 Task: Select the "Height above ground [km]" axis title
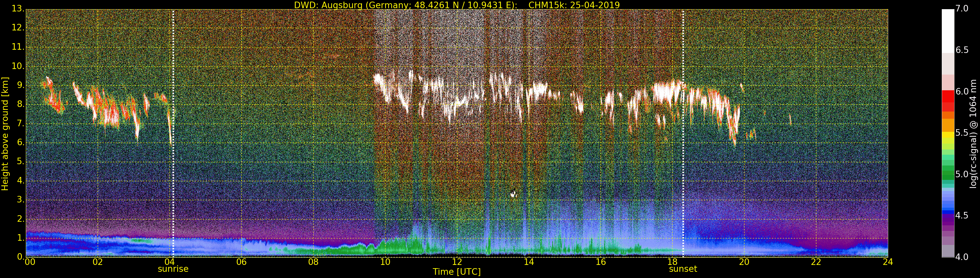pos(5,133)
